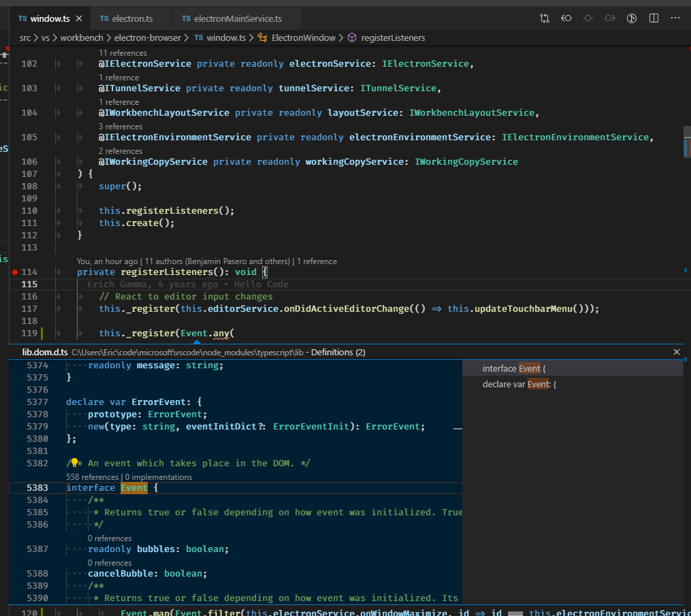The image size is (691, 616).
Task: Click 'IWorkingCopyService' type on line 106
Action: coord(466,162)
